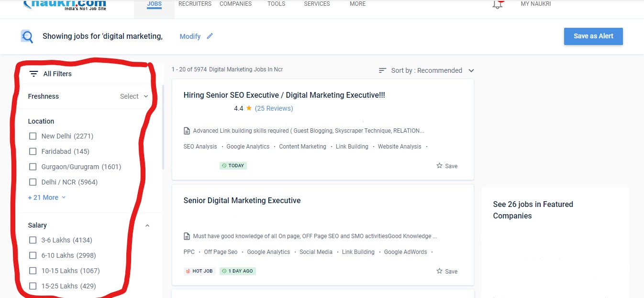Image resolution: width=644 pixels, height=298 pixels.
Task: Tick the New Delhi location checkbox
Action: (33, 136)
